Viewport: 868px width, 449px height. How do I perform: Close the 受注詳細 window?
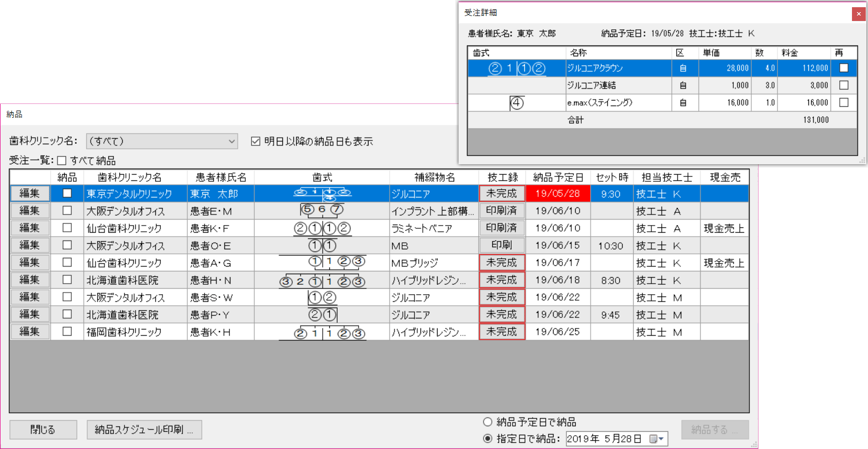(x=858, y=14)
